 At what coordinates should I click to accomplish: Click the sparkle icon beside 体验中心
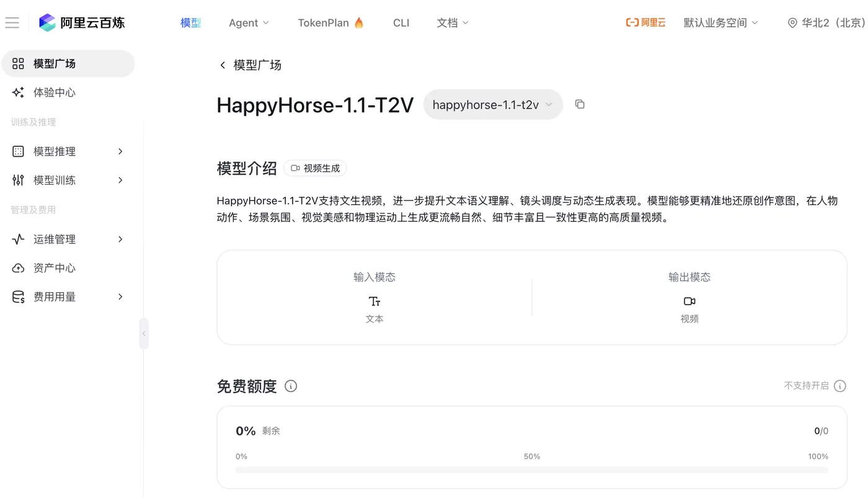pos(18,92)
